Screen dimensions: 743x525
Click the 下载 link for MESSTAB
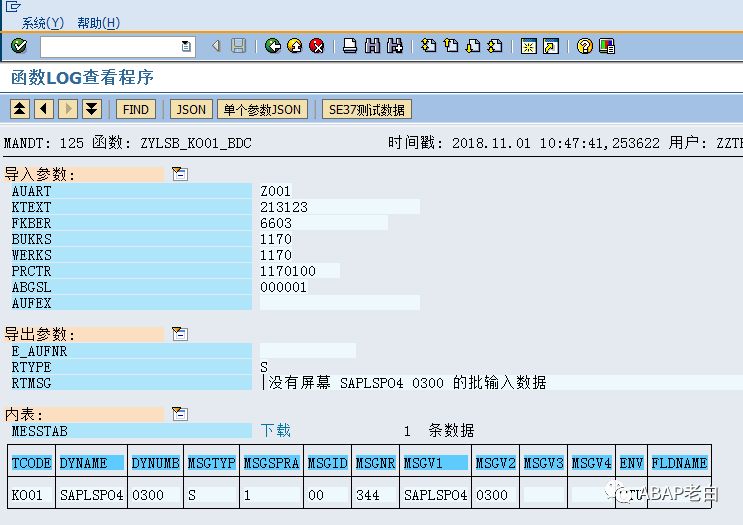[276, 430]
